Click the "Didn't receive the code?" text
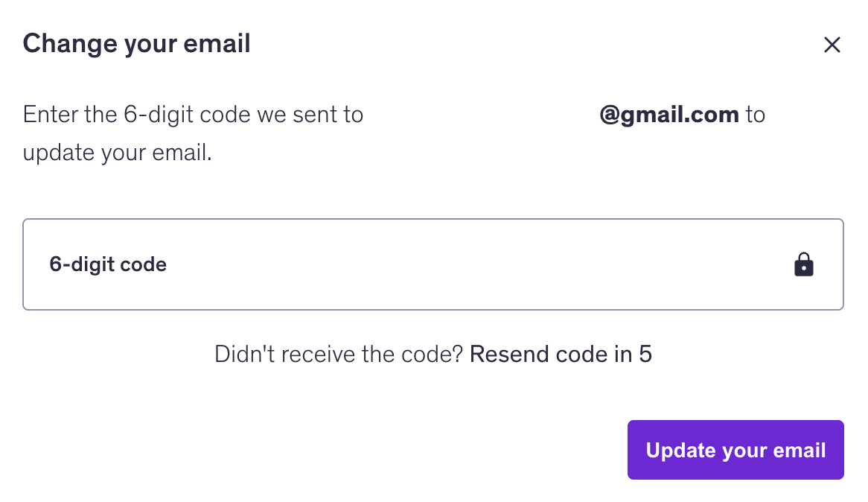The image size is (868, 502). click(339, 355)
